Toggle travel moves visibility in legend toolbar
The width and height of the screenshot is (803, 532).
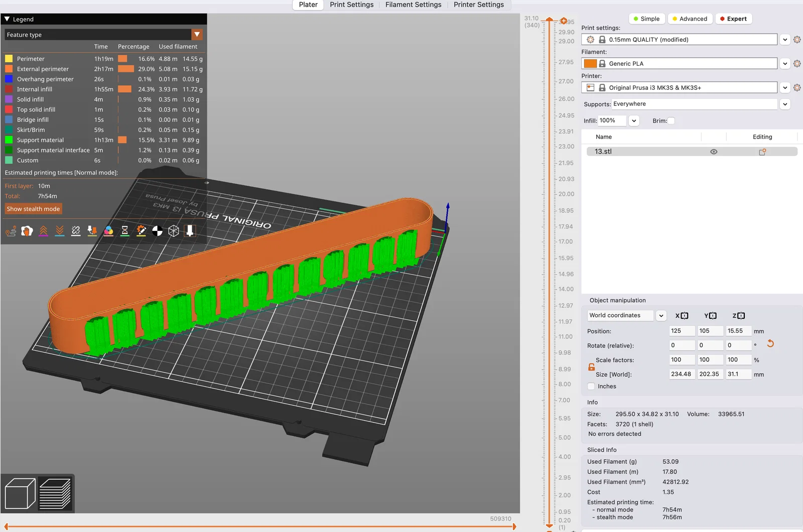11,231
